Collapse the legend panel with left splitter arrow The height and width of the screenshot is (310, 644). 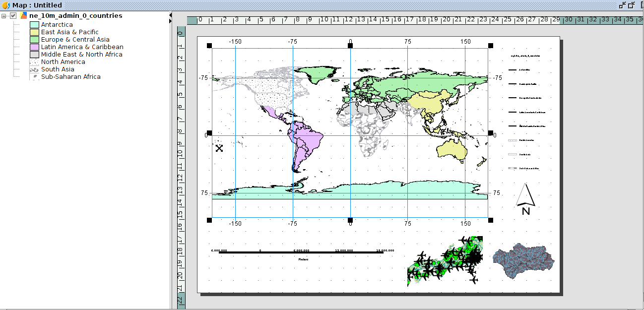coord(170,15)
